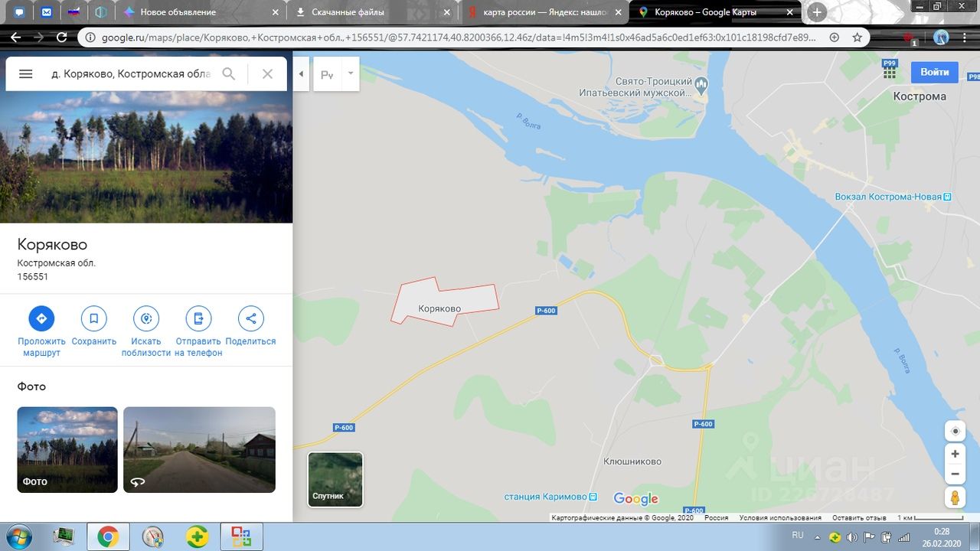
Task: Click the Проложить маршрут directions icon
Action: click(41, 318)
